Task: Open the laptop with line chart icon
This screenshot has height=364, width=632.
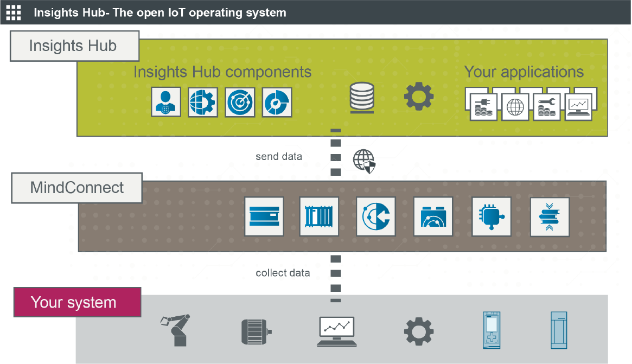Action: coord(336,332)
